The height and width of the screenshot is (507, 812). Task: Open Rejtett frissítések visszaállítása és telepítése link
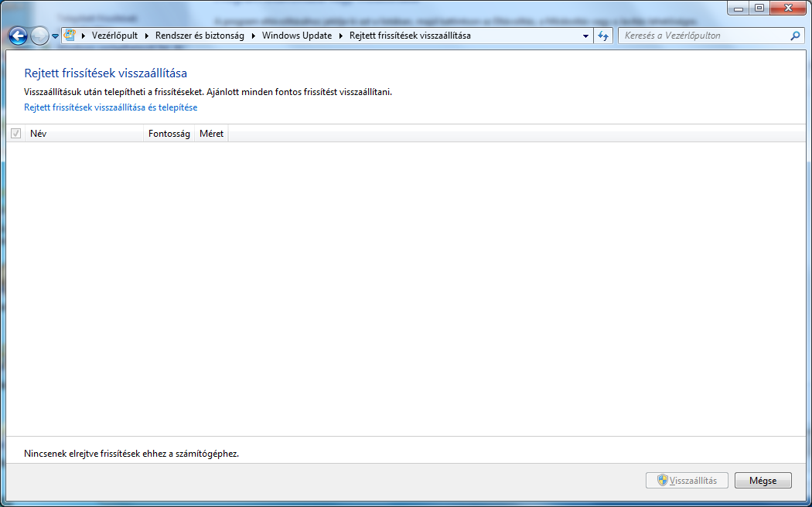tap(111, 107)
